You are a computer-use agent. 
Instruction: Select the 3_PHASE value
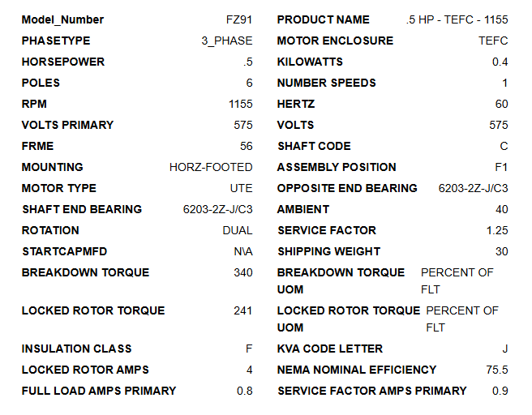227,41
